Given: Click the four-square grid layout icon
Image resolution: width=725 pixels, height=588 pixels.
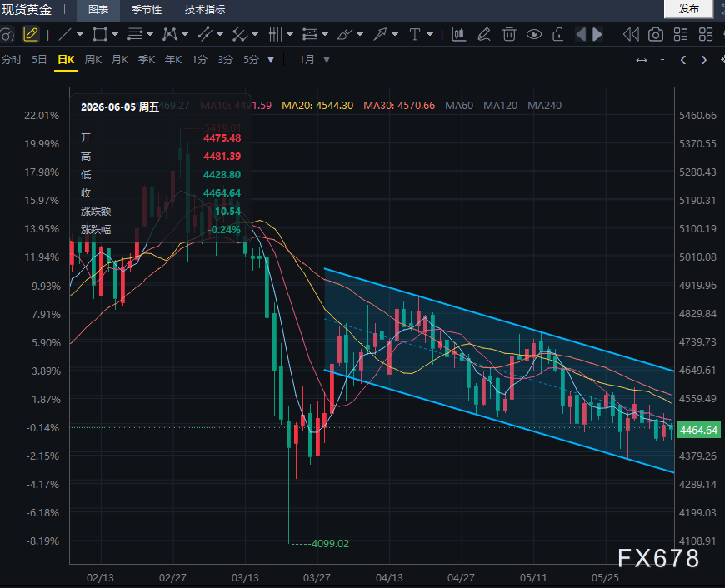Looking at the screenshot, I should coord(706,35).
